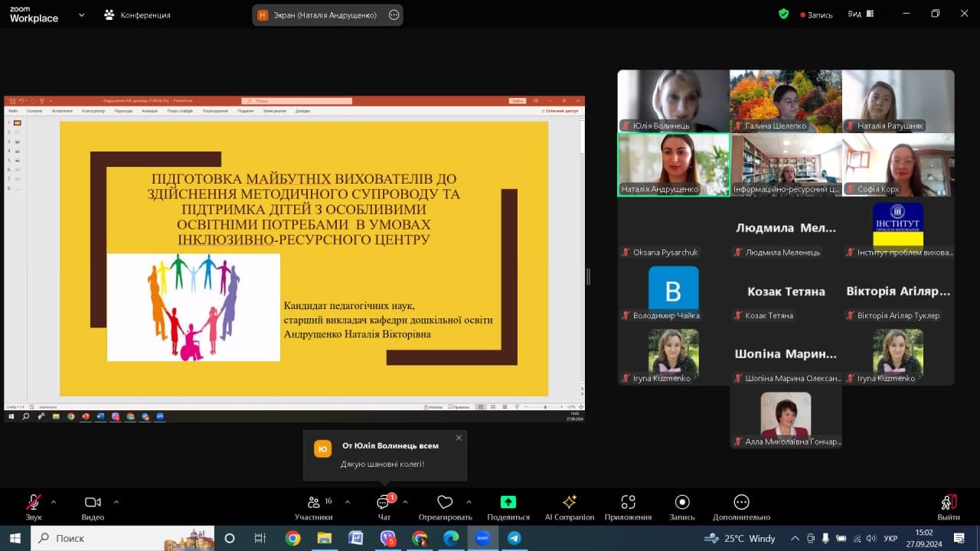Switch to Zoom taskbar icon
The height and width of the screenshot is (551, 980).
[x=483, y=538]
